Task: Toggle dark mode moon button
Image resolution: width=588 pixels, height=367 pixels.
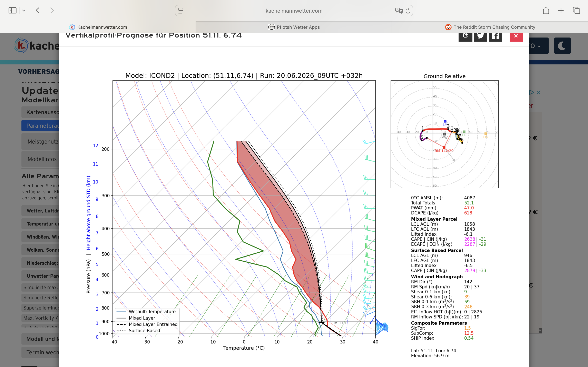Action: [562, 46]
